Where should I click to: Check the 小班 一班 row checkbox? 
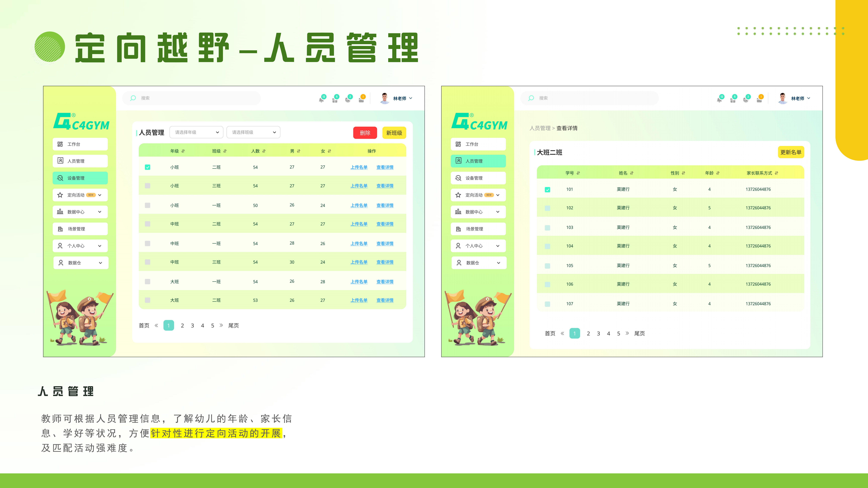(148, 205)
